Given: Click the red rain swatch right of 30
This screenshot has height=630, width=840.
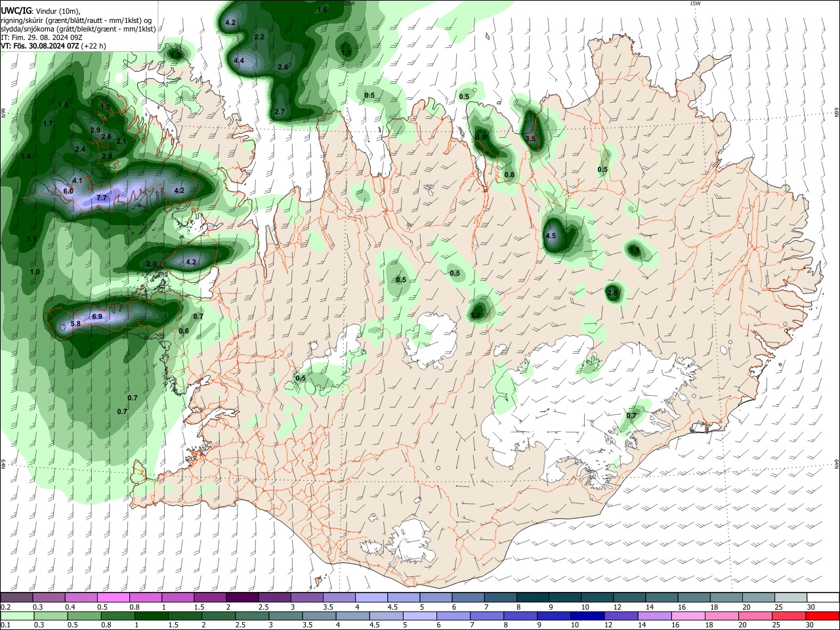Looking at the screenshot, I should 823,616.
